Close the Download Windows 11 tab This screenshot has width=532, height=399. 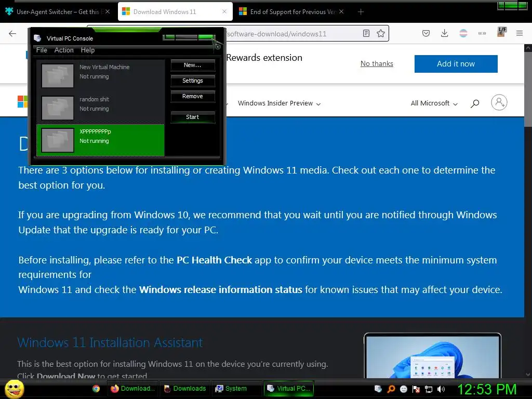click(x=224, y=11)
